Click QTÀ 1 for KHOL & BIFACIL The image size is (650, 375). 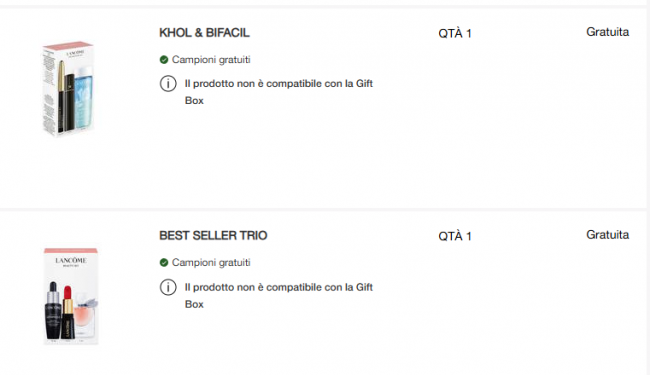pos(455,33)
